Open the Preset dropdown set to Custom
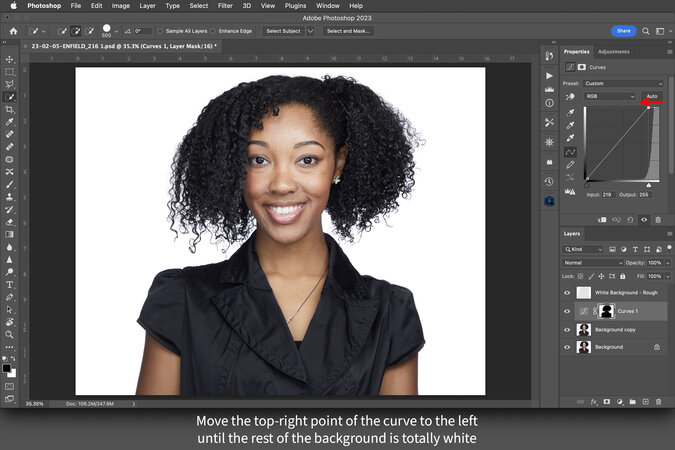 coord(623,83)
